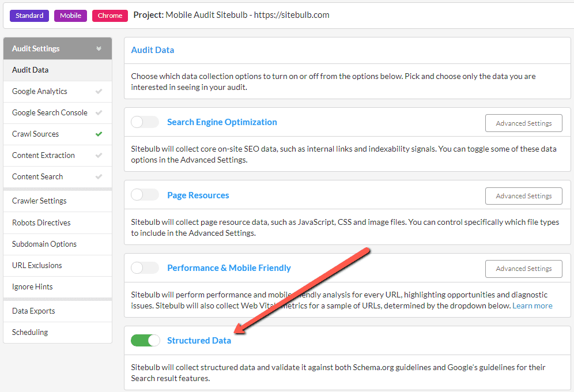Image resolution: width=574 pixels, height=392 pixels.
Task: Go to Google Search Console settings
Action: [58, 113]
